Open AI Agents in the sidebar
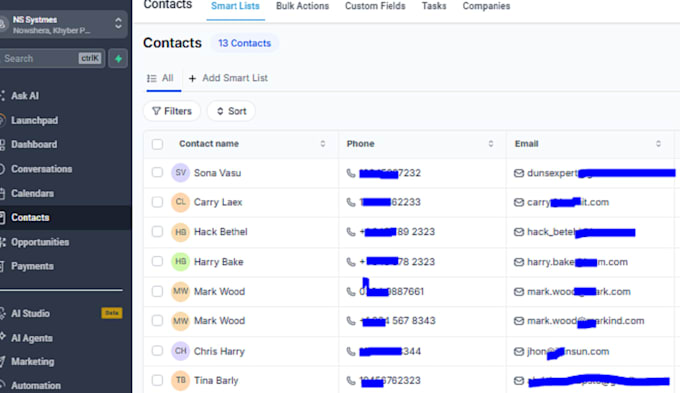Viewport: 680px width, 393px height. click(x=32, y=338)
